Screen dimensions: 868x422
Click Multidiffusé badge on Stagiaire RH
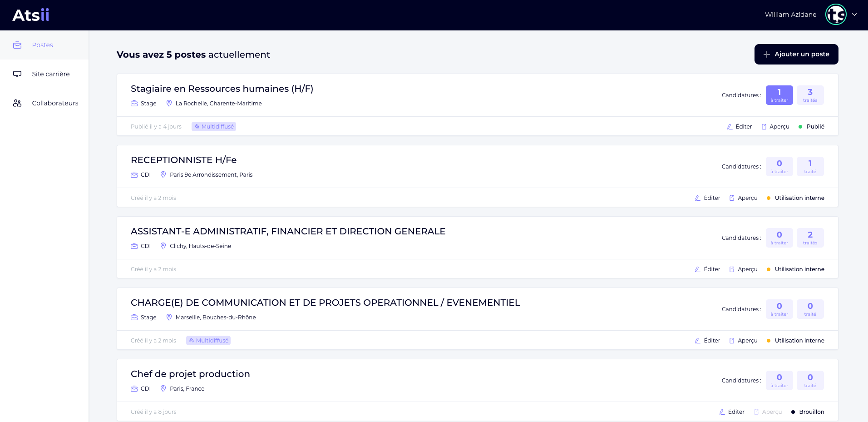(214, 127)
